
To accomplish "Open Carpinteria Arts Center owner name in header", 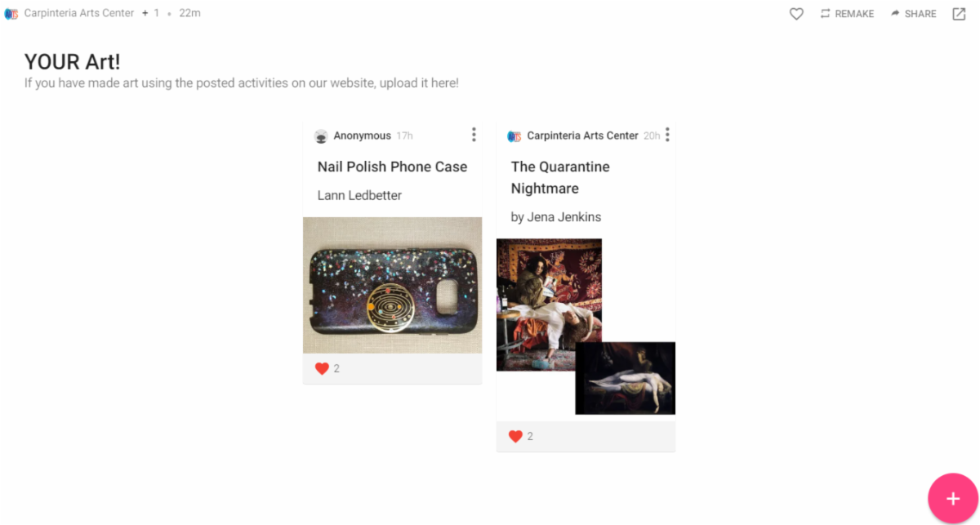I will click(79, 13).
